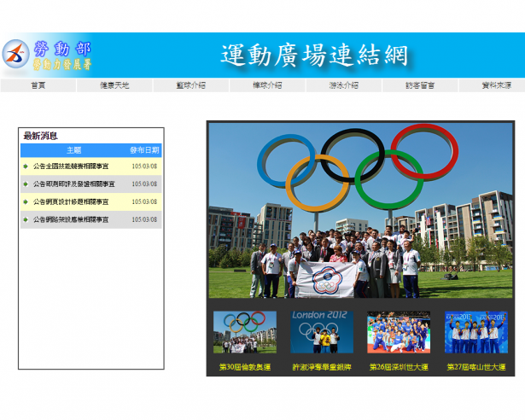Open the 健康天地 menu item
This screenshot has width=525, height=420.
tap(114, 85)
